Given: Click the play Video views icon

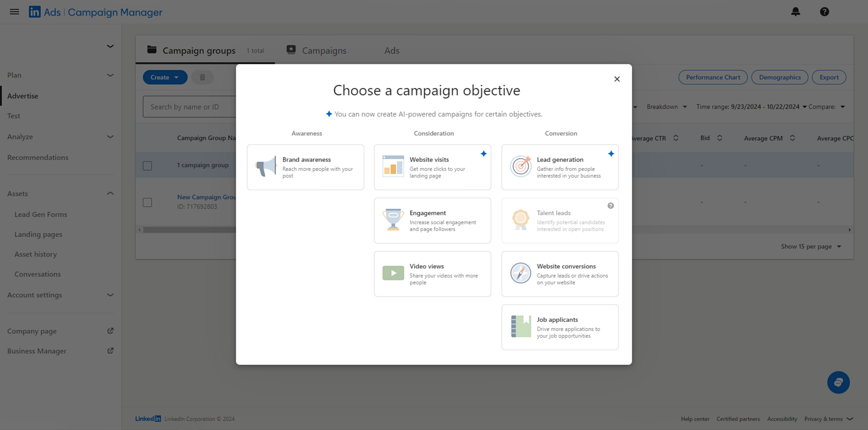Looking at the screenshot, I should 393,273.
